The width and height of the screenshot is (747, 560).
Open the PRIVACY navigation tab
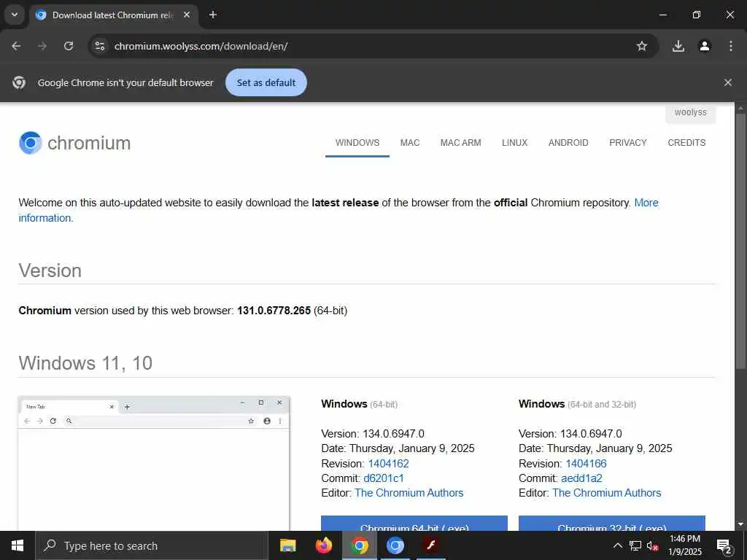(628, 143)
